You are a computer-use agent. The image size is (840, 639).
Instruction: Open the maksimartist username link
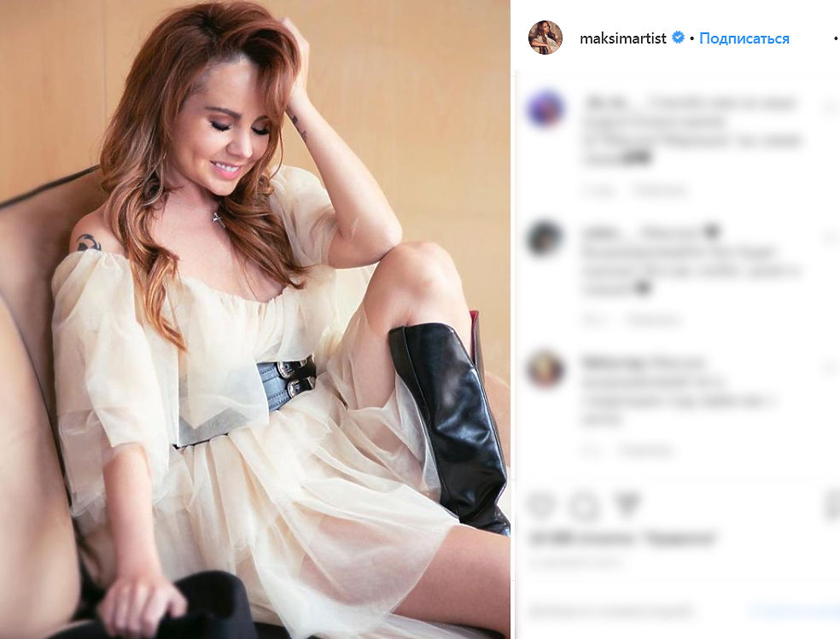(623, 38)
